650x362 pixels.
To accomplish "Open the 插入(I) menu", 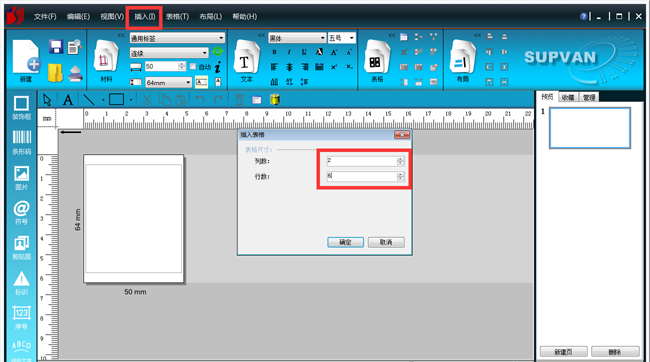I will pyautogui.click(x=145, y=17).
